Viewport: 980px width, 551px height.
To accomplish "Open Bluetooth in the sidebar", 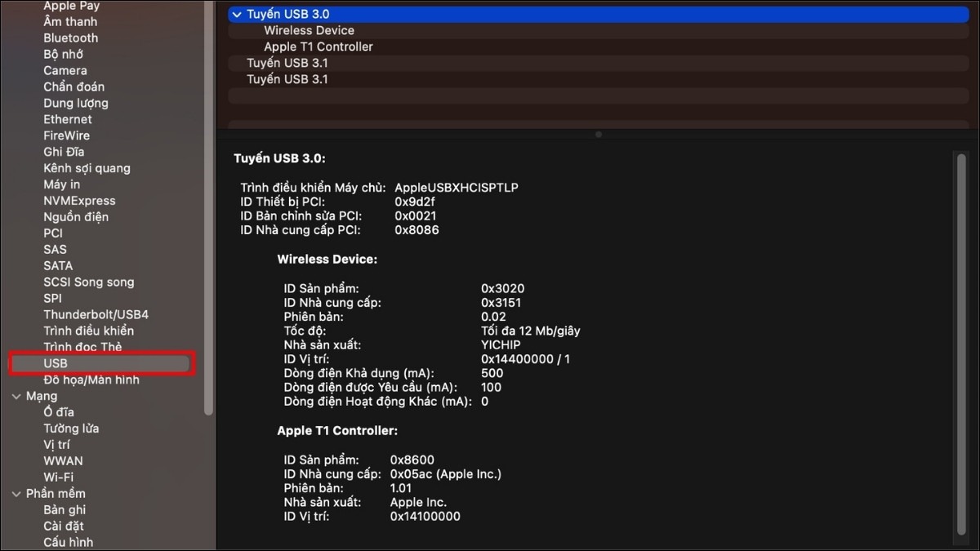I will click(70, 38).
